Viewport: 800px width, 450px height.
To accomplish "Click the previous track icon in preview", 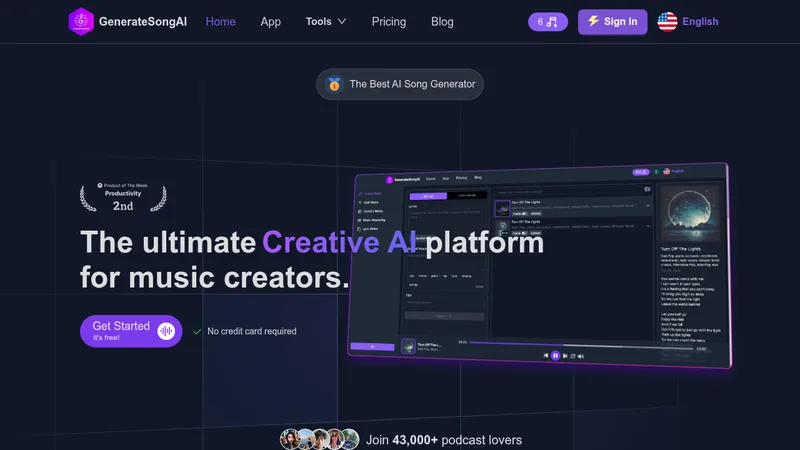I will click(x=546, y=355).
